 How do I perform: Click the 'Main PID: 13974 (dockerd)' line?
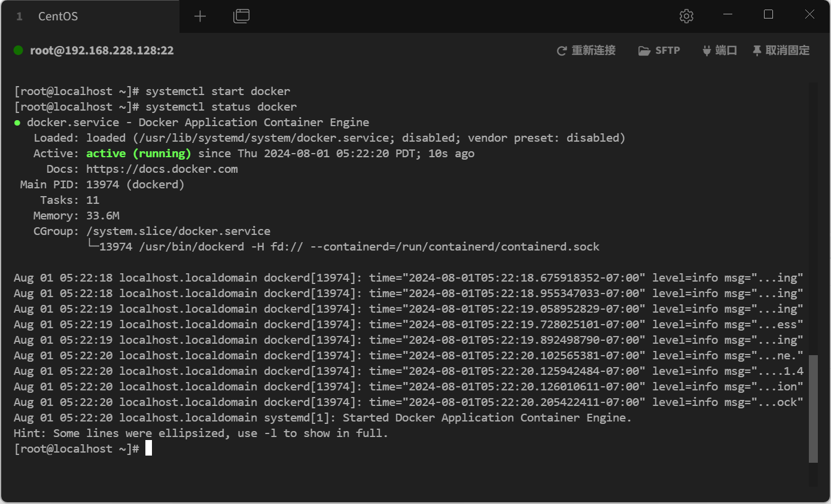tap(102, 185)
